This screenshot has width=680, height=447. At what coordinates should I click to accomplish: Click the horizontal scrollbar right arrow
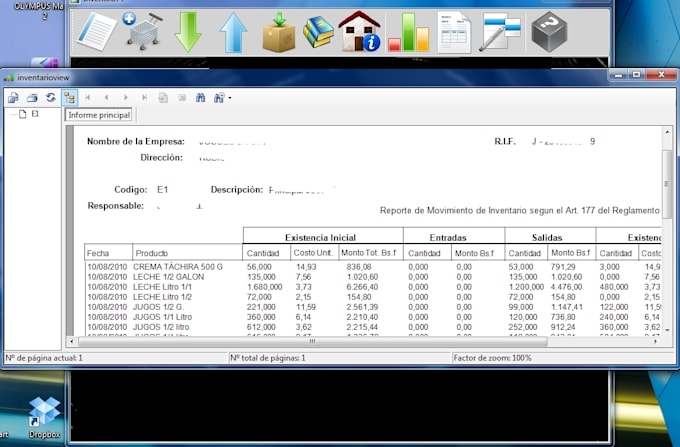tap(655, 342)
